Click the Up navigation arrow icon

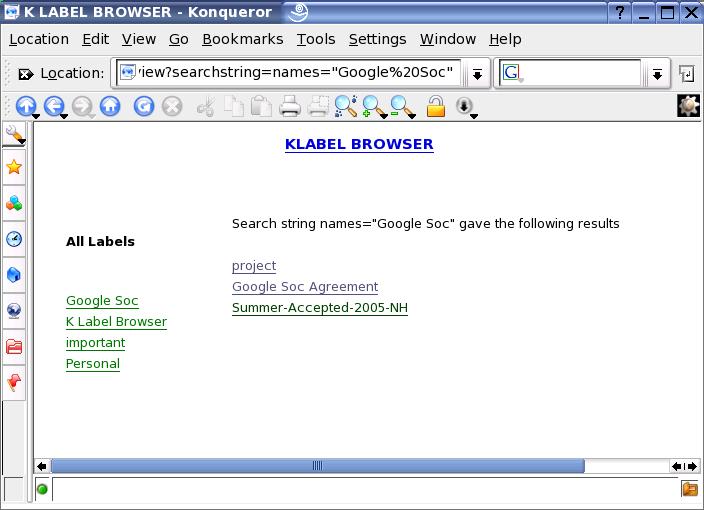coord(26,106)
